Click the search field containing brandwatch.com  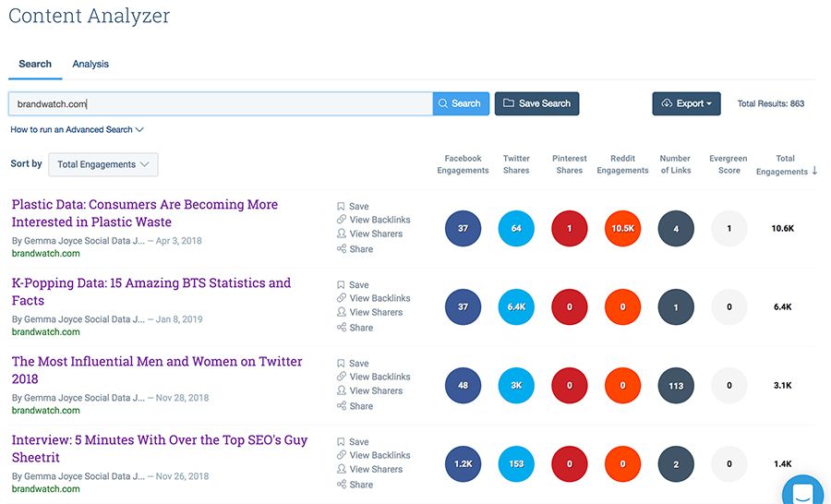pyautogui.click(x=220, y=103)
